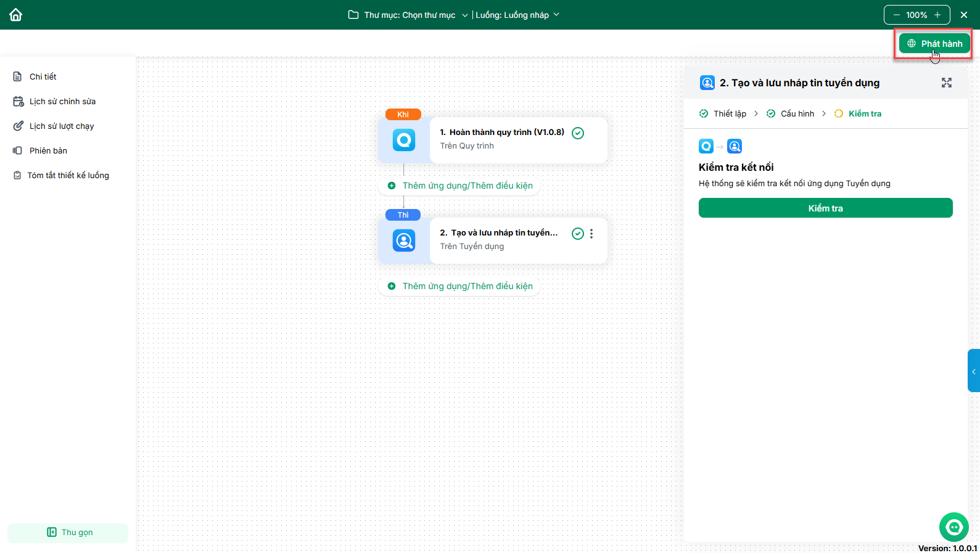Add app or condition below step 2
The image size is (980, 553).
pos(460,286)
